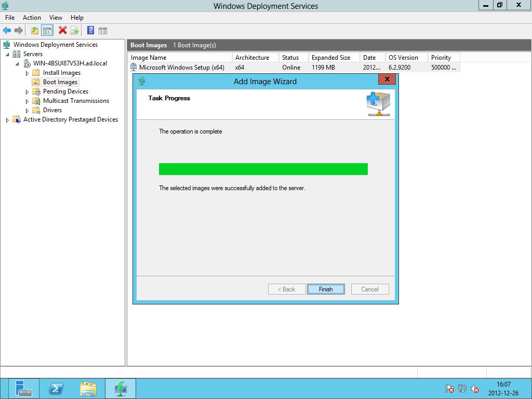Click the green task progress bar
532x399 pixels.
tap(263, 169)
